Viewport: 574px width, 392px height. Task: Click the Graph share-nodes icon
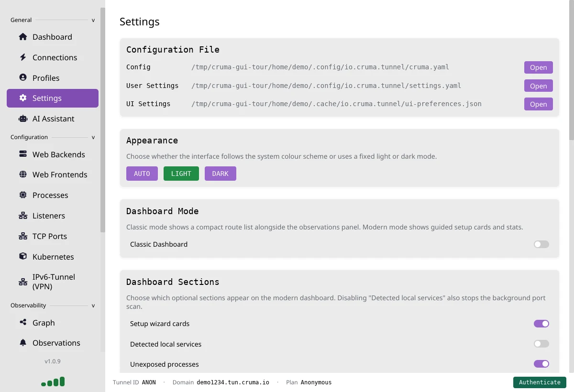coord(23,323)
